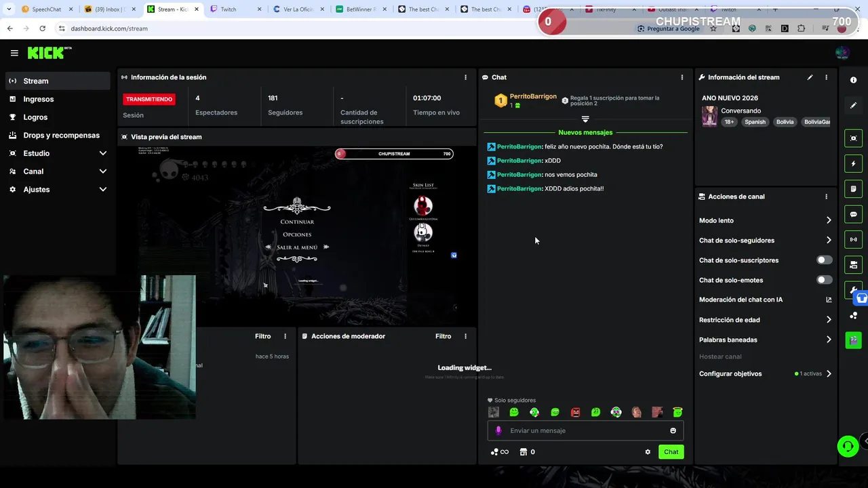The width and height of the screenshot is (868, 488).
Task: Insert the red angry face emote
Action: click(x=575, y=412)
